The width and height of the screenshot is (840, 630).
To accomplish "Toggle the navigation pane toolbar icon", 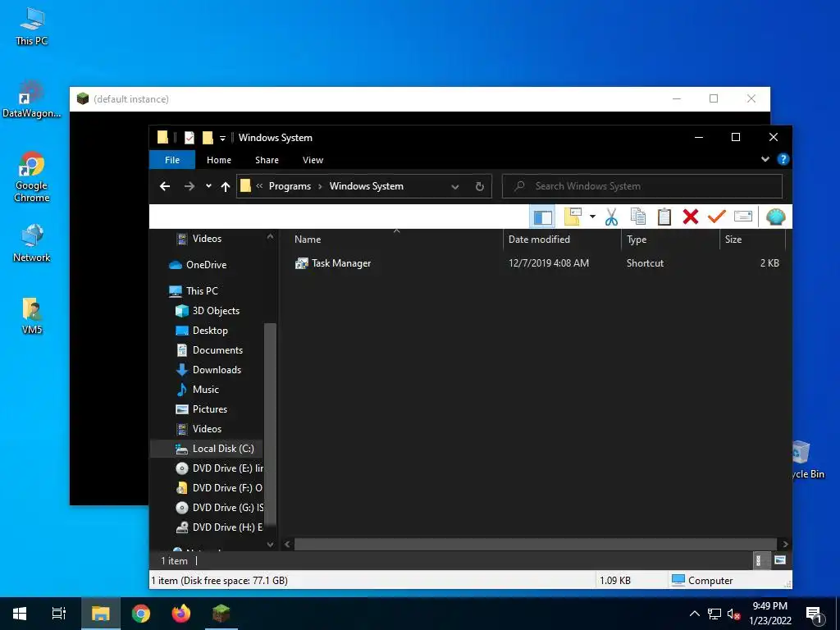I will pyautogui.click(x=542, y=217).
